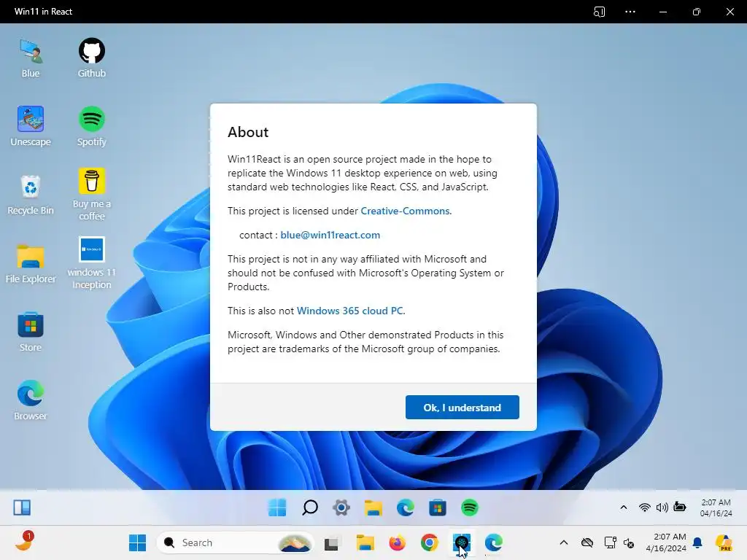Open Settings gear on inner taskbar

pos(341,507)
